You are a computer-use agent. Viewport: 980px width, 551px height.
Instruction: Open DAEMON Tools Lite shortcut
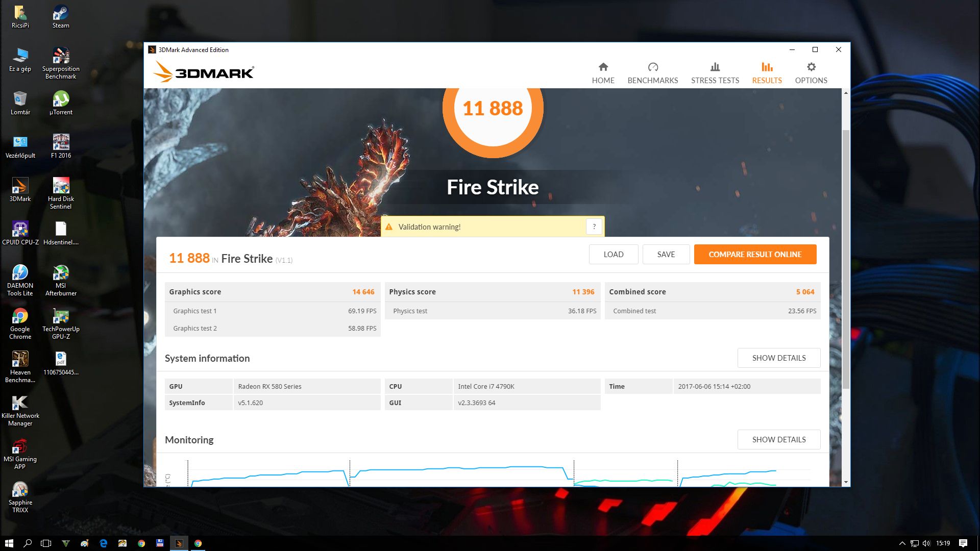click(x=20, y=280)
